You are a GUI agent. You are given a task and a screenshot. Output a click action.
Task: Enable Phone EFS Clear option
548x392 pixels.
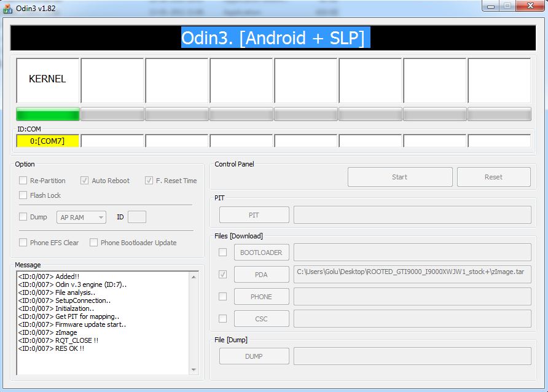click(x=23, y=243)
